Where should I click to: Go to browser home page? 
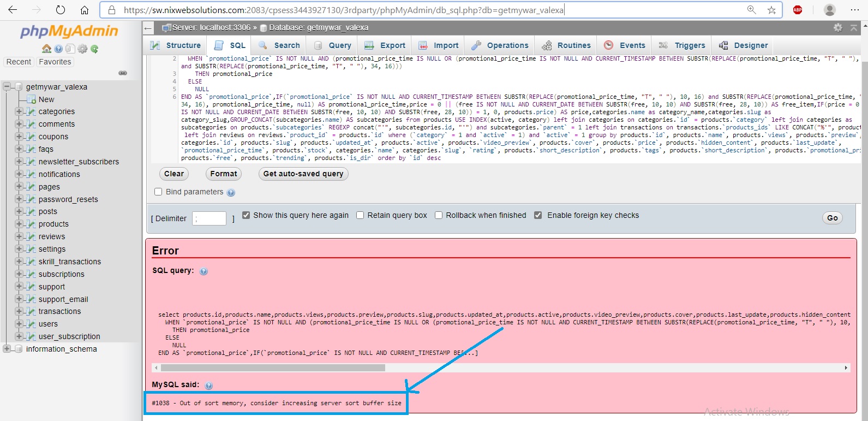coord(85,10)
